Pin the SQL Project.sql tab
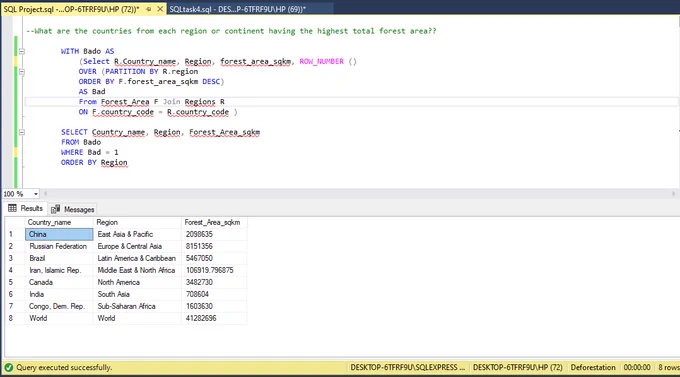This screenshot has width=680, height=377. click(x=149, y=9)
